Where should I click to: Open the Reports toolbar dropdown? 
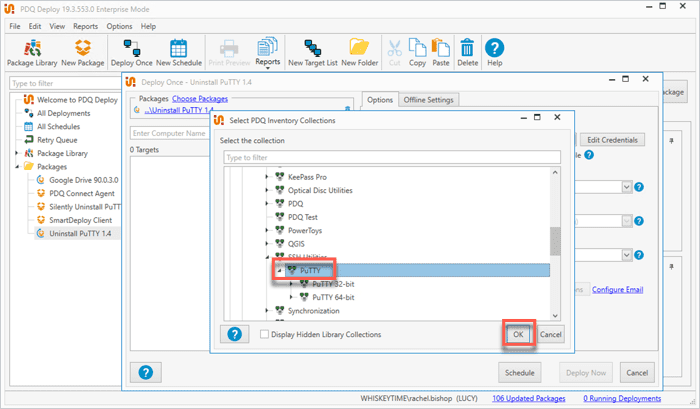[x=268, y=53]
